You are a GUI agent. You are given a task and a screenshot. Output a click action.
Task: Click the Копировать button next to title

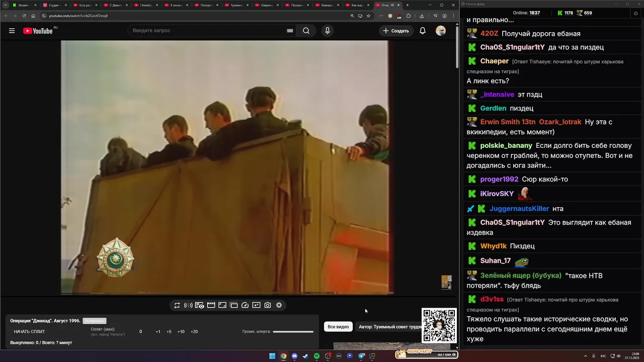[x=95, y=321]
